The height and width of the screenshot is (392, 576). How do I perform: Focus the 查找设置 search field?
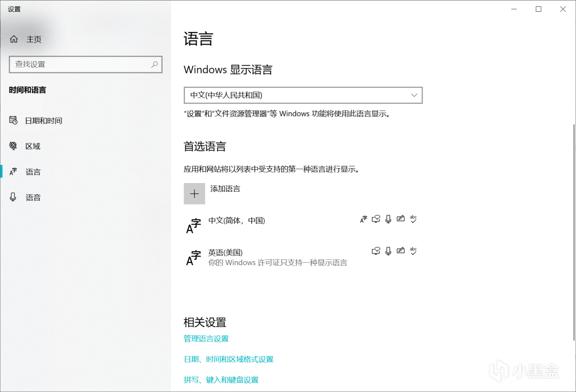(x=85, y=64)
